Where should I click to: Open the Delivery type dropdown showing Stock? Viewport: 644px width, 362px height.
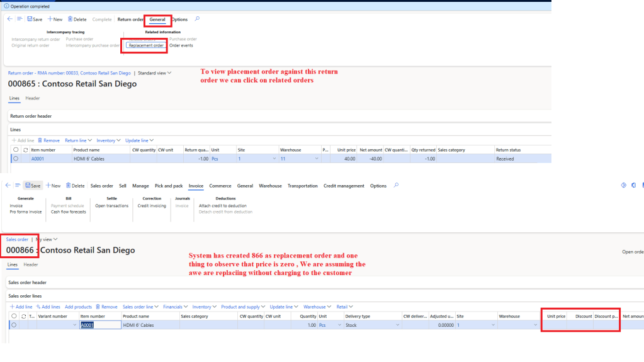397,325
